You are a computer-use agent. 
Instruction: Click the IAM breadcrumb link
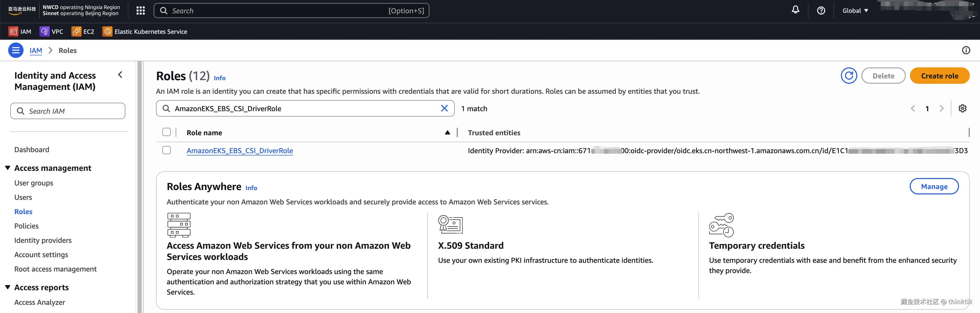(x=36, y=51)
